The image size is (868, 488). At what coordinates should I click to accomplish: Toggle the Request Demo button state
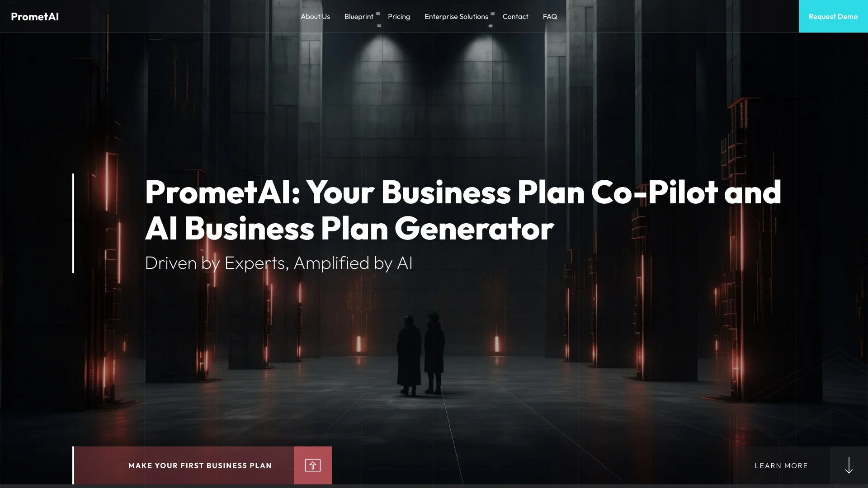(833, 16)
